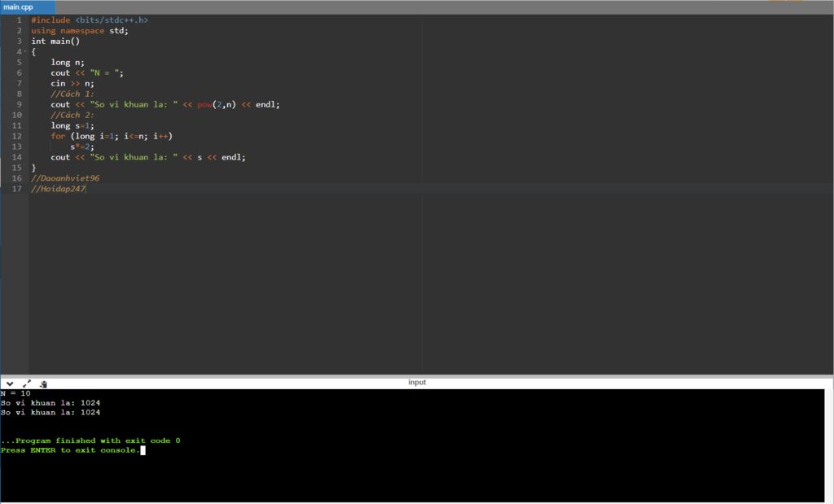Screen dimensions: 834x504
Task: Collapse the console panel with chevron icon
Action: [10, 383]
